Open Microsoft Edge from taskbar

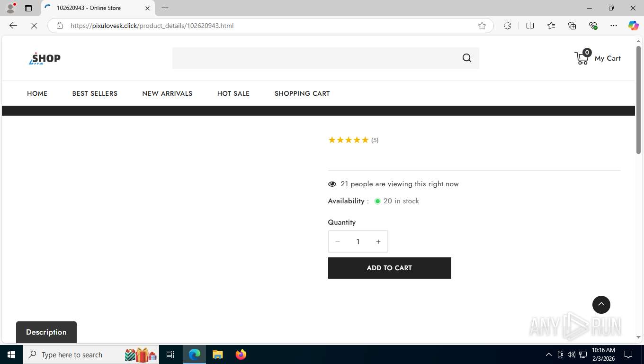point(195,355)
